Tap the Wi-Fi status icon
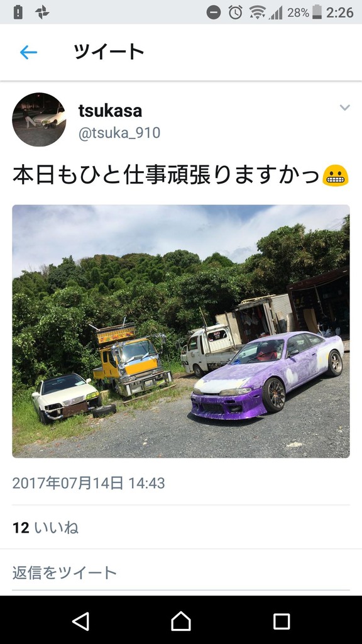362x644 pixels. point(257,13)
